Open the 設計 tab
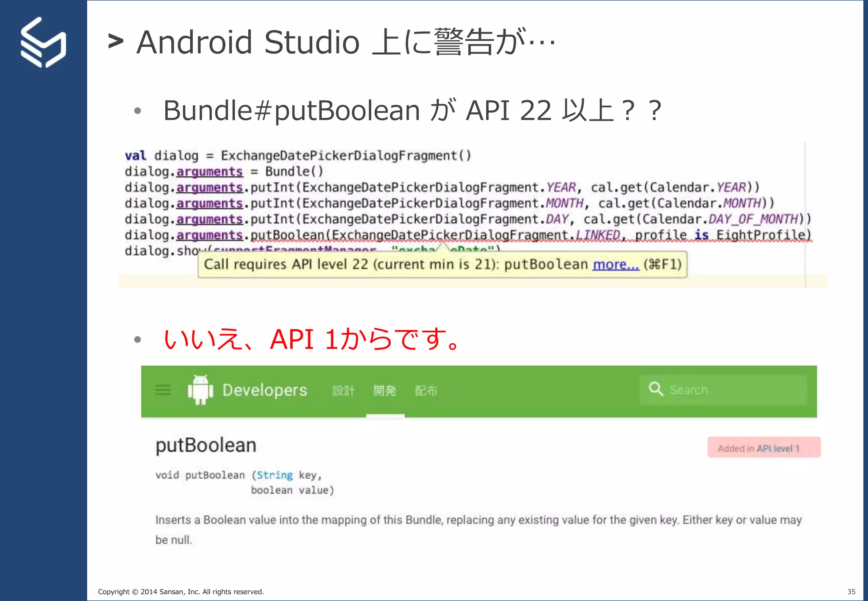This screenshot has height=601, width=868. [343, 390]
